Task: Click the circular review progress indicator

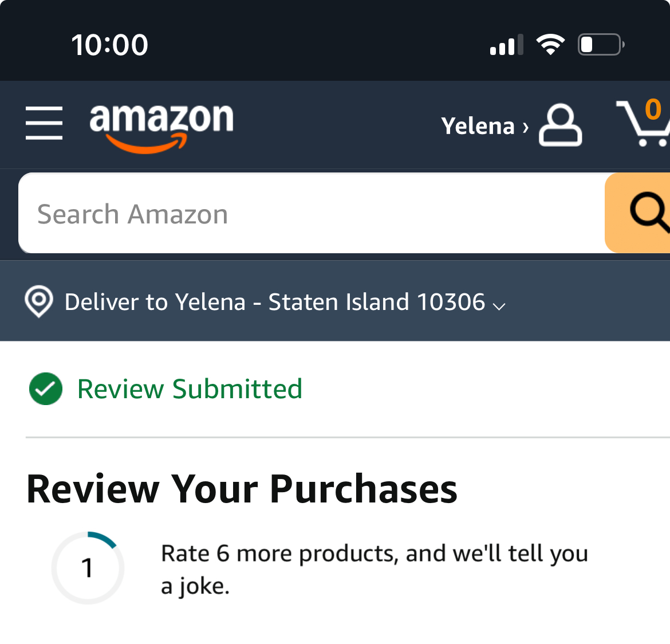Action: point(88,568)
